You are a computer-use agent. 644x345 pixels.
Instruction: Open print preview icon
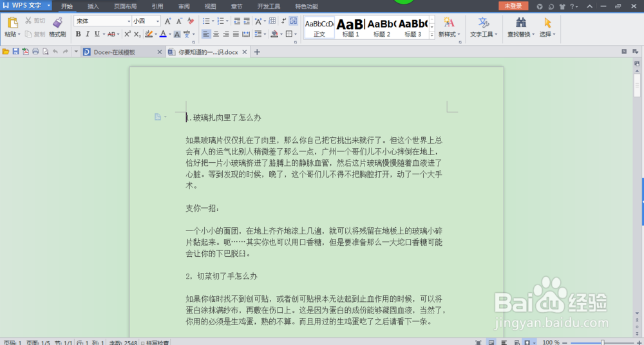[x=45, y=51]
